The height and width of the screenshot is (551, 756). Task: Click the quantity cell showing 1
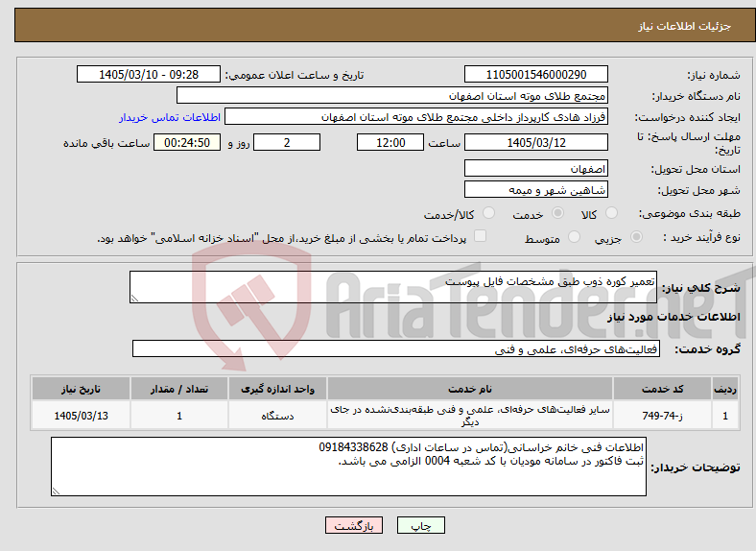click(179, 416)
